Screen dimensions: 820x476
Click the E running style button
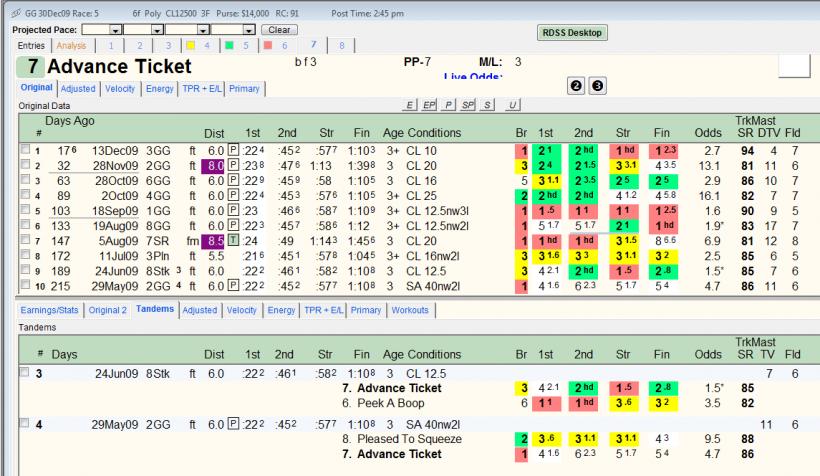[x=409, y=105]
